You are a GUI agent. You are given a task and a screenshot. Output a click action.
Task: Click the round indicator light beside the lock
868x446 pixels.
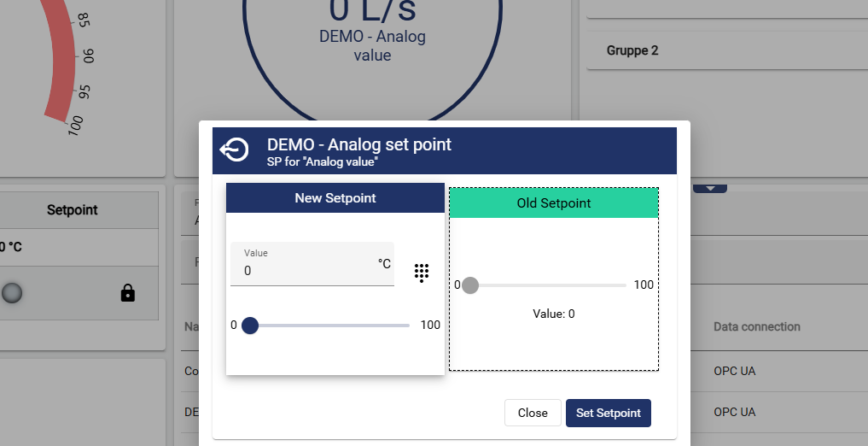click(x=12, y=293)
